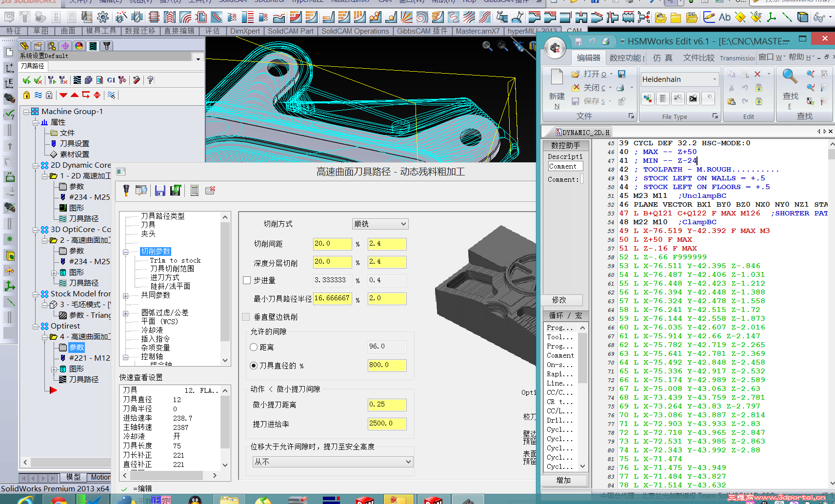
Task: Click the 提刀进给率 value field
Action: [387, 424]
